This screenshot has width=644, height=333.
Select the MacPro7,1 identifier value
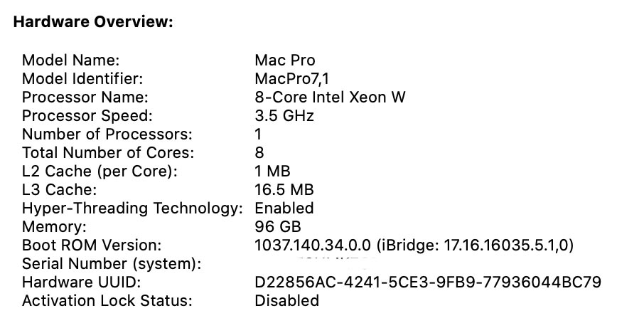click(291, 79)
